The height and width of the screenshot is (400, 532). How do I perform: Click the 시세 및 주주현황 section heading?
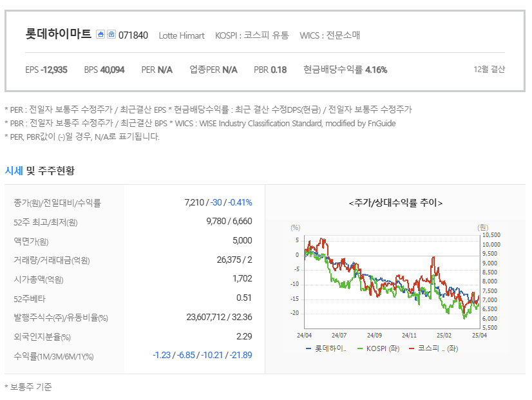click(x=39, y=171)
